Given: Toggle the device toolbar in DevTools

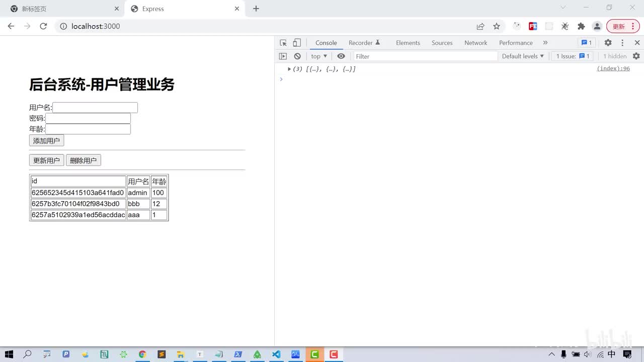Looking at the screenshot, I should click(297, 43).
